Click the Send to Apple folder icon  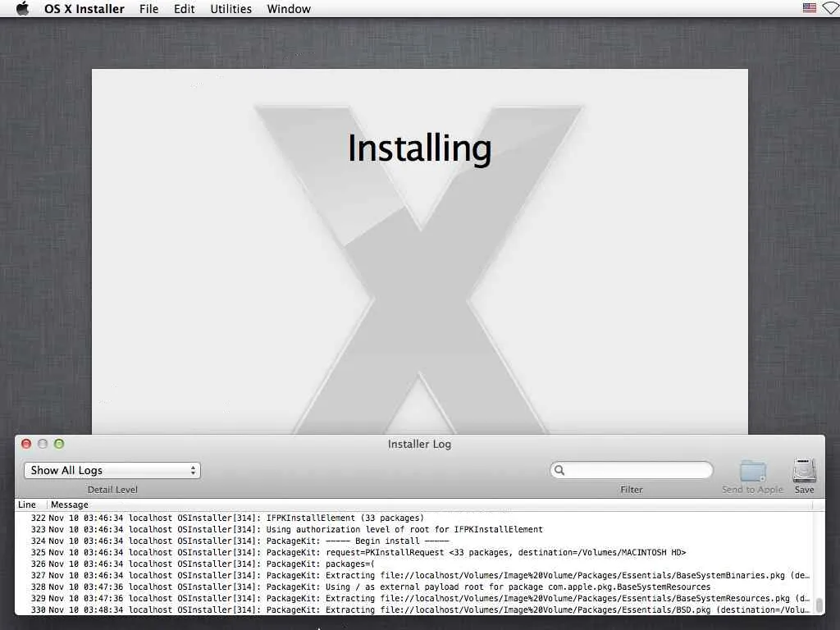[x=753, y=472]
